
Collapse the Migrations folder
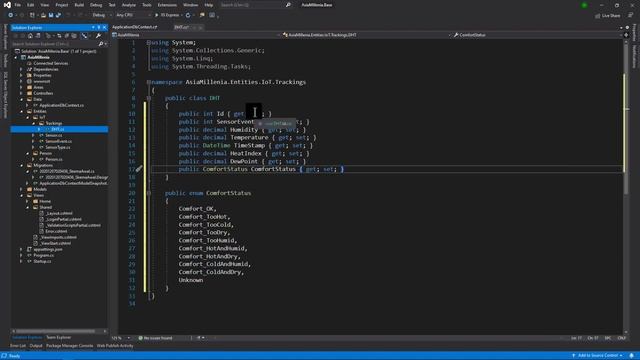tap(21, 165)
